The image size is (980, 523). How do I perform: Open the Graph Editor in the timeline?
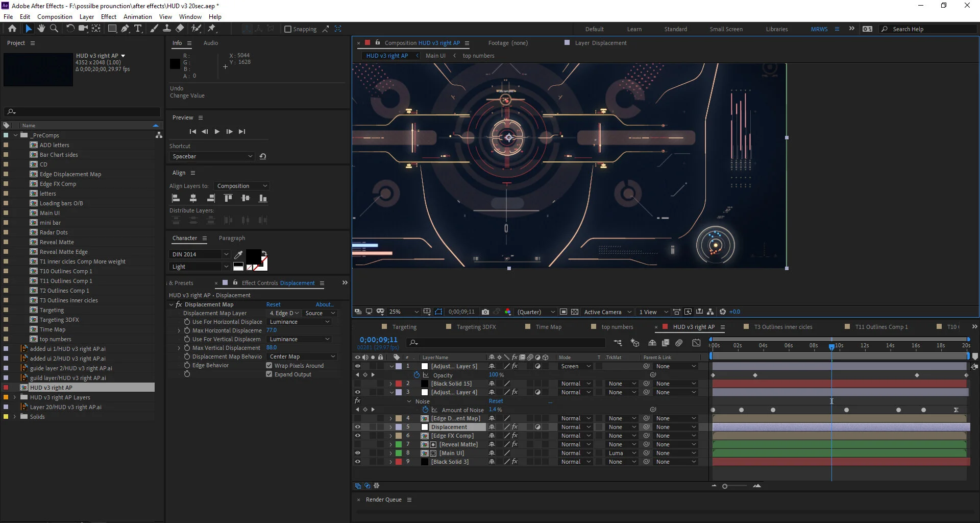point(696,343)
